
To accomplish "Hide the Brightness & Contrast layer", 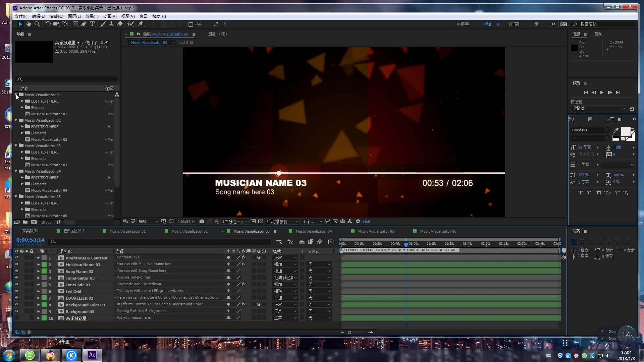I will (x=16, y=258).
